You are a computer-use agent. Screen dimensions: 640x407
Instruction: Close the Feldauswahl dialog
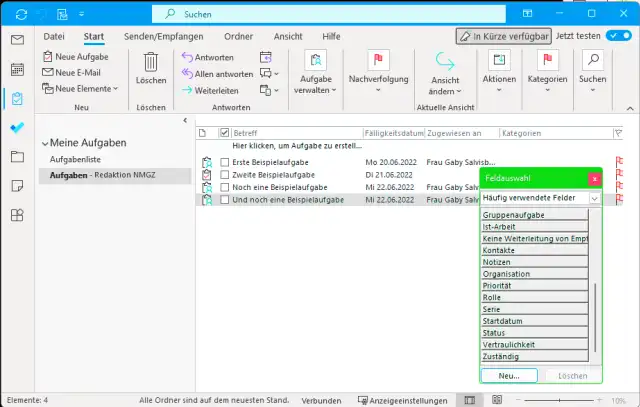594,179
